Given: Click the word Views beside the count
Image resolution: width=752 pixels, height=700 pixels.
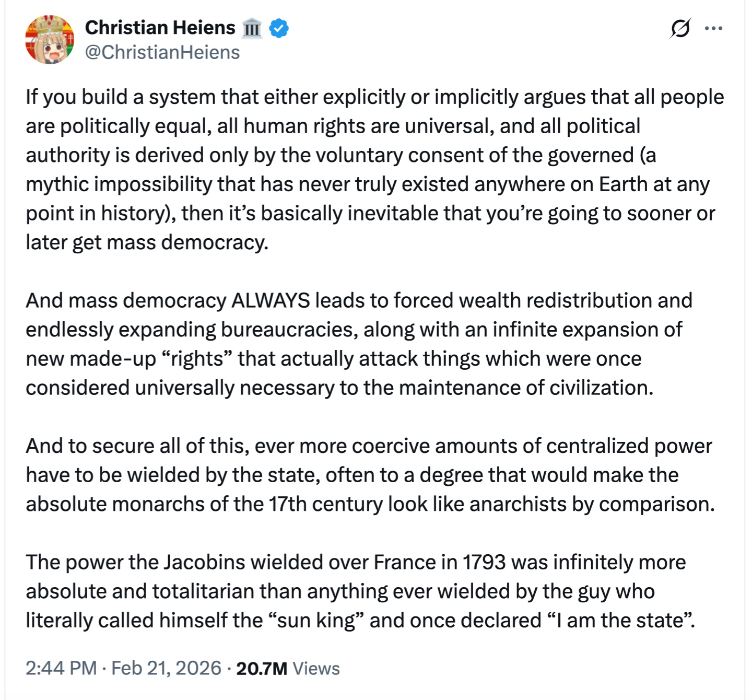Looking at the screenshot, I should point(316,668).
